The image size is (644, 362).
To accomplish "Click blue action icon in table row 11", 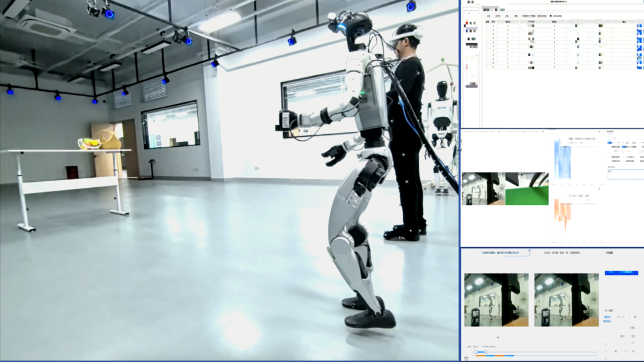I will click(x=639, y=67).
